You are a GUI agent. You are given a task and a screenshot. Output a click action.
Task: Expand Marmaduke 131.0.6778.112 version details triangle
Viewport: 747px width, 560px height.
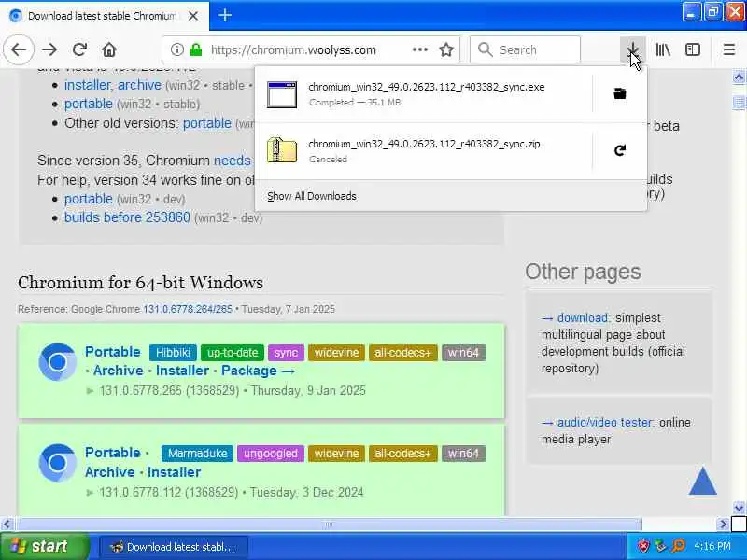click(90, 493)
